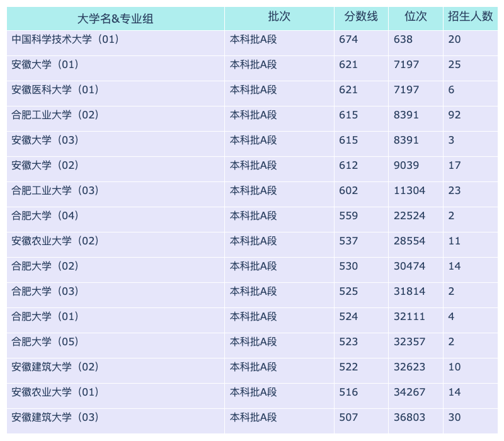The image size is (504, 441).
Task: Click rank value 34267
Action: [409, 392]
